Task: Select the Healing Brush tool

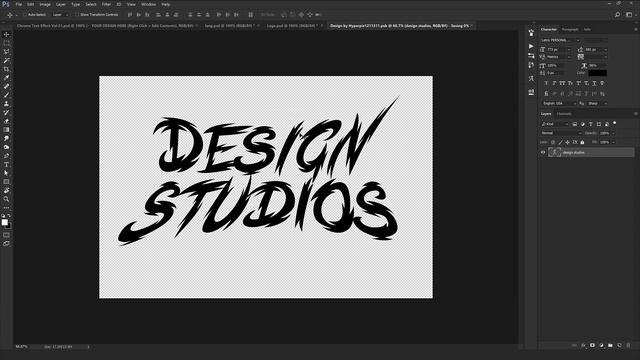Action: (x=6, y=86)
